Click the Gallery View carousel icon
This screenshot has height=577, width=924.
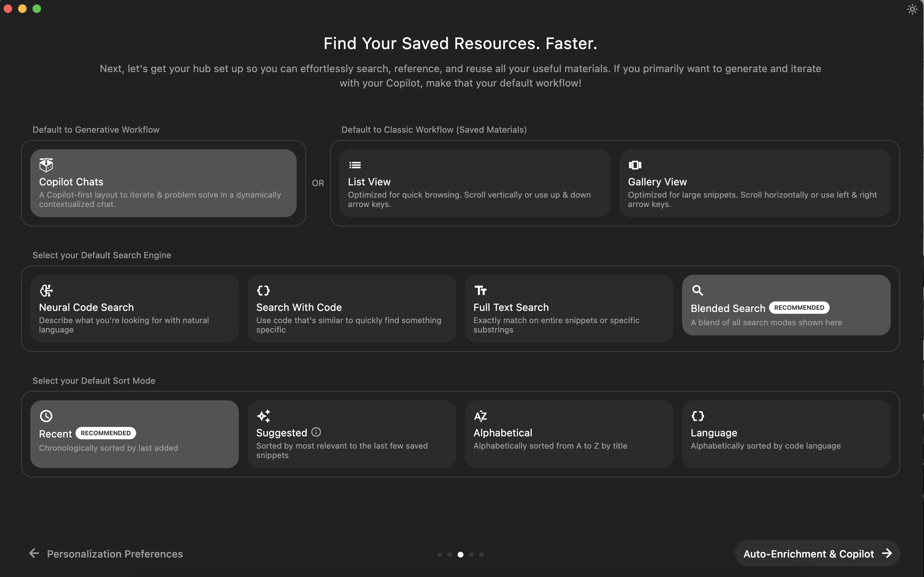coord(635,165)
